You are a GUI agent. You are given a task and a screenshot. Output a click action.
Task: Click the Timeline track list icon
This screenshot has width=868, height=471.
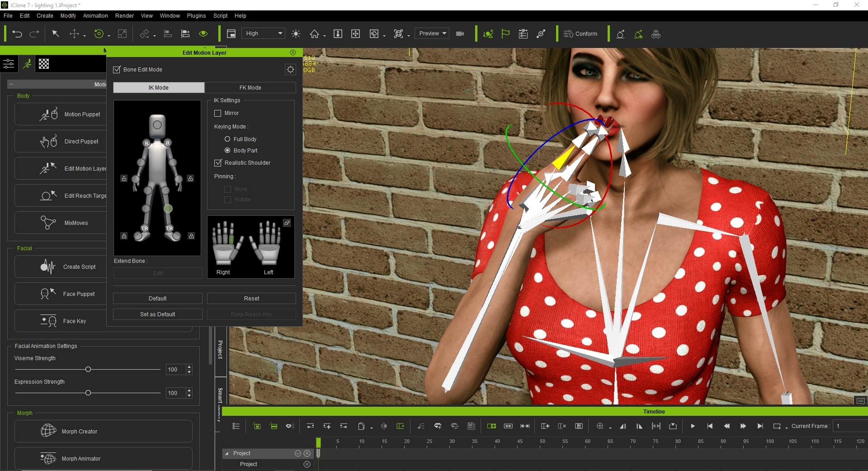pyautogui.click(x=236, y=426)
